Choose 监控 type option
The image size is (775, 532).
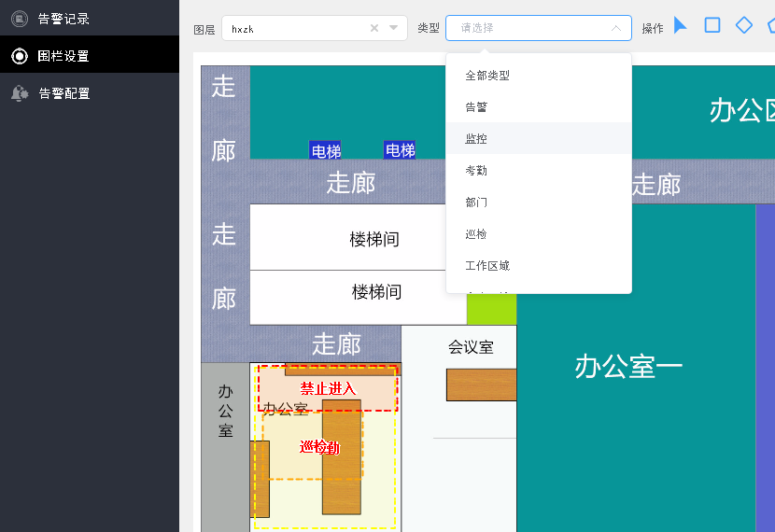point(539,139)
